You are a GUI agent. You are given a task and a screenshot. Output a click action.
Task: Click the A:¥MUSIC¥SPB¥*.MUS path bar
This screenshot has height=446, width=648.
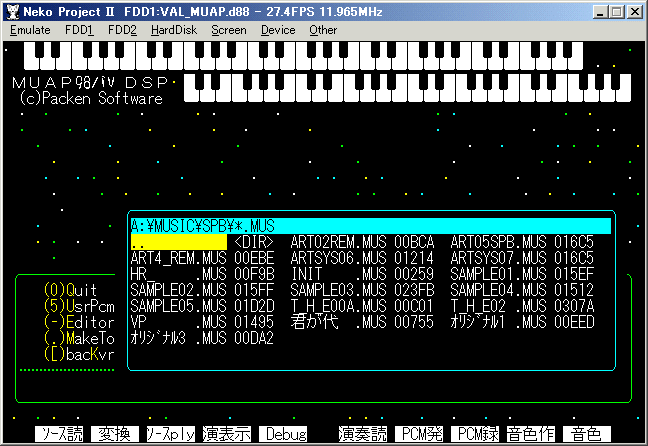pos(371,226)
